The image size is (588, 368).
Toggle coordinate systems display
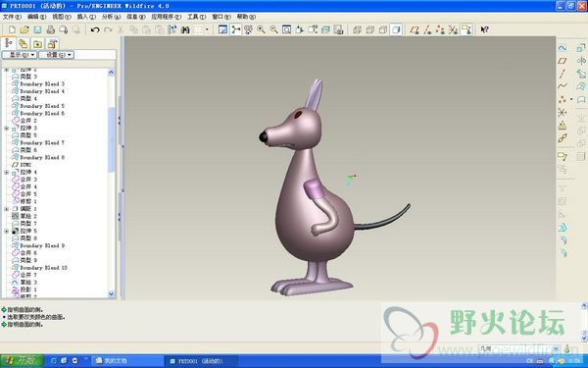pos(453,29)
